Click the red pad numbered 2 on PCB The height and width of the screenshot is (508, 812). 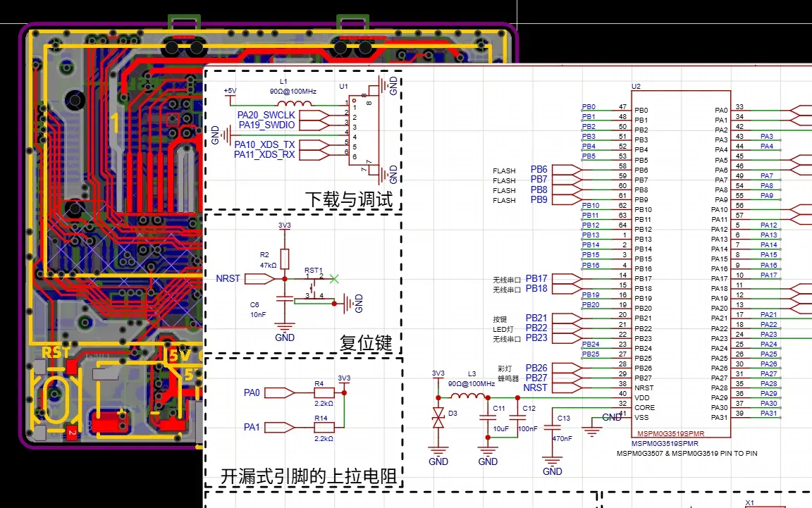[73, 433]
